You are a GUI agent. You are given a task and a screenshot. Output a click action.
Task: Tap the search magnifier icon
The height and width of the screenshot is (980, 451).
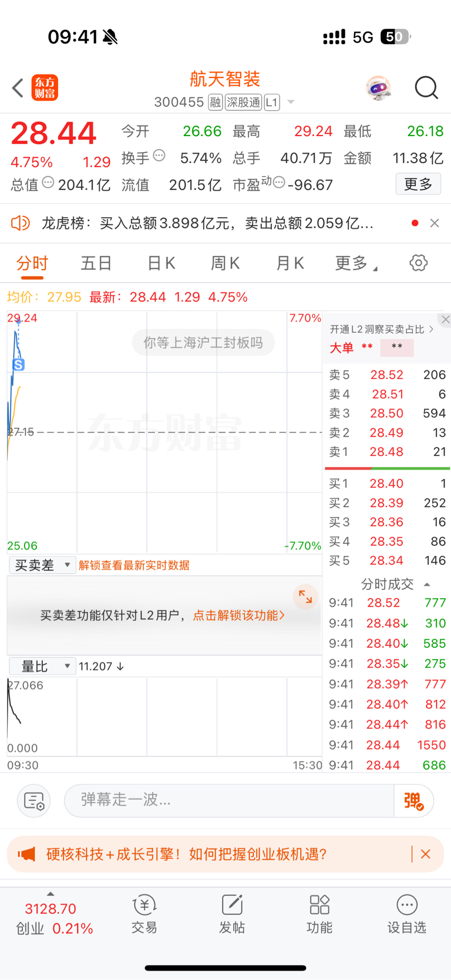pyautogui.click(x=426, y=88)
